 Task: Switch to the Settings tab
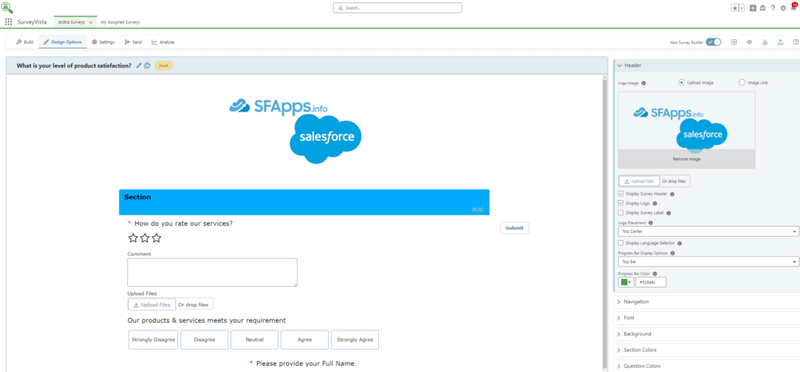(103, 42)
